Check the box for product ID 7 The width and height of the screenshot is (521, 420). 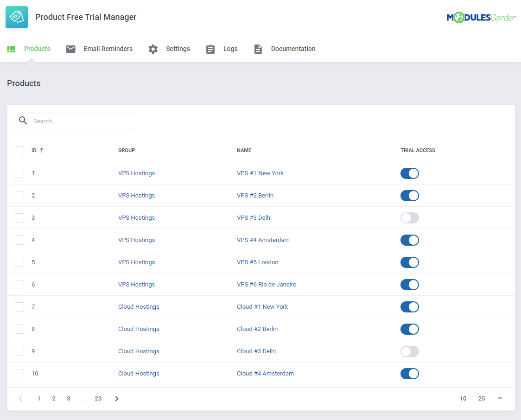click(x=19, y=307)
